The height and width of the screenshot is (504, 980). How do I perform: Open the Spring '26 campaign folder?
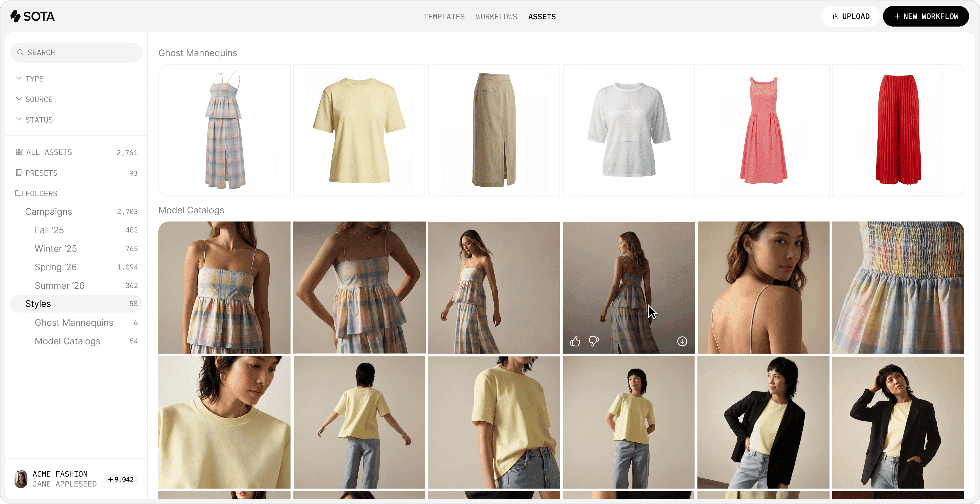pos(56,267)
